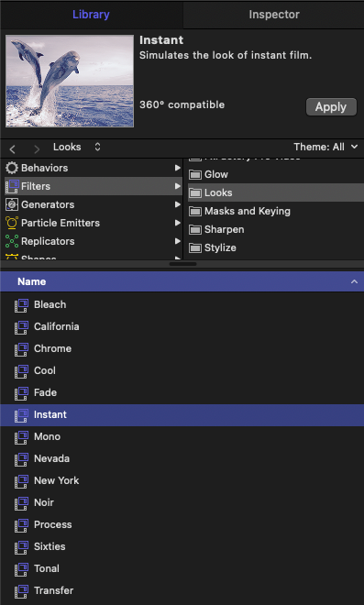Switch to the Inspector tab

tap(273, 15)
